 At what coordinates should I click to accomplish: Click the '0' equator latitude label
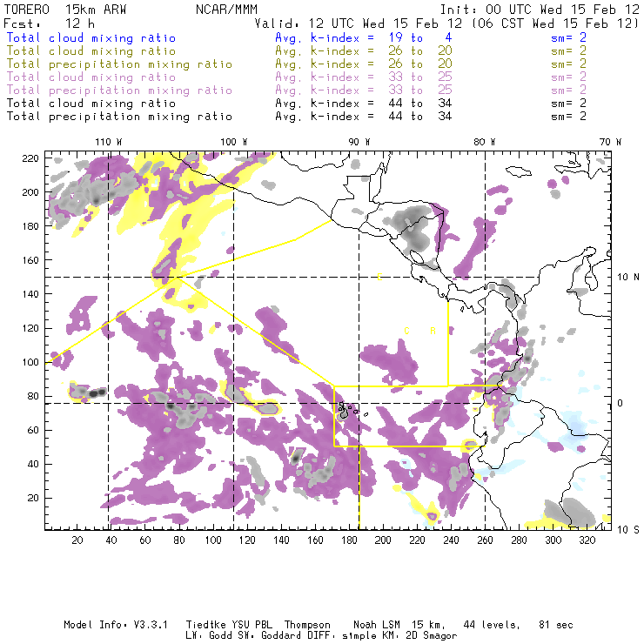[x=621, y=403]
